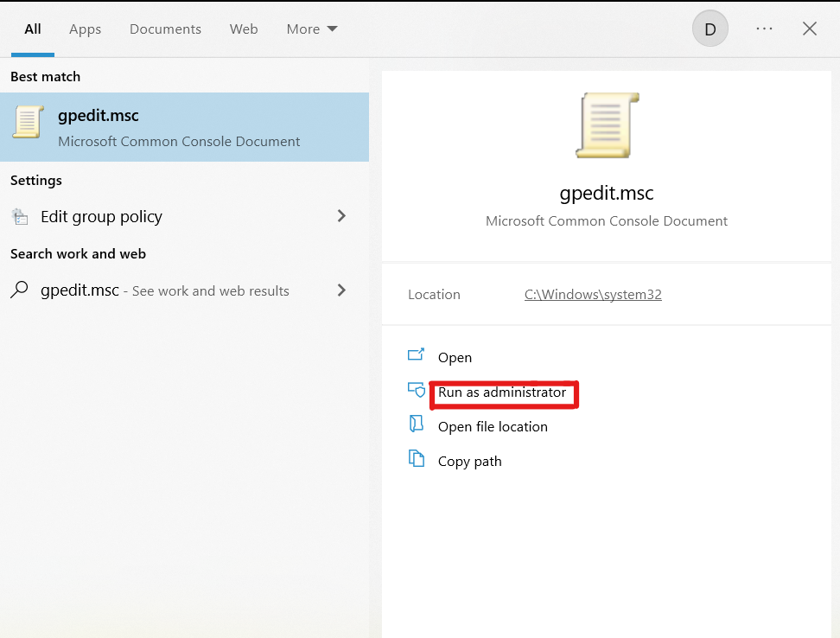840x638 pixels.
Task: Open the D user account avatar
Action: (710, 29)
